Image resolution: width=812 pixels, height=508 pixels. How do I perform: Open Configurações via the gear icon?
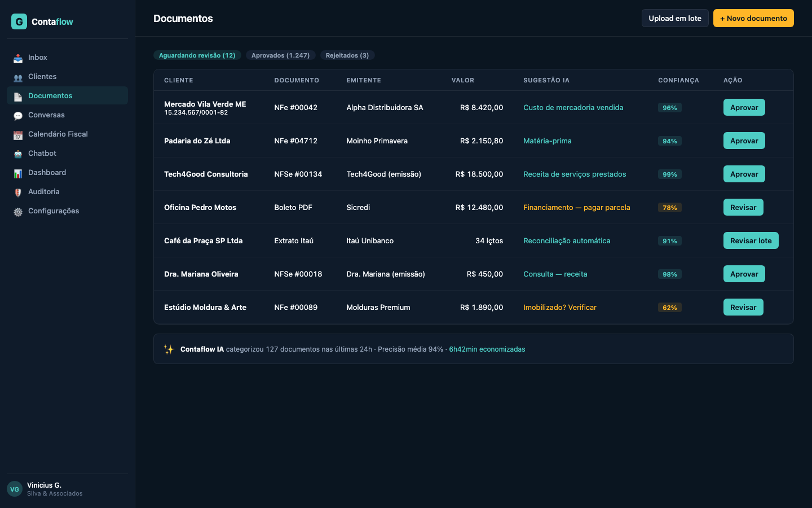[x=17, y=211]
